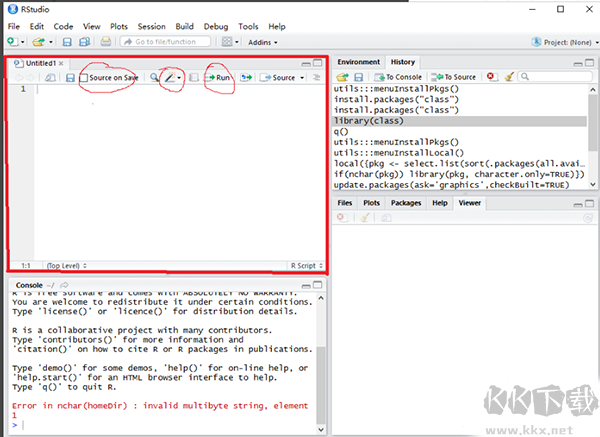The image size is (600, 437).
Task: Click the document outline icon in editor
Action: pos(316,77)
